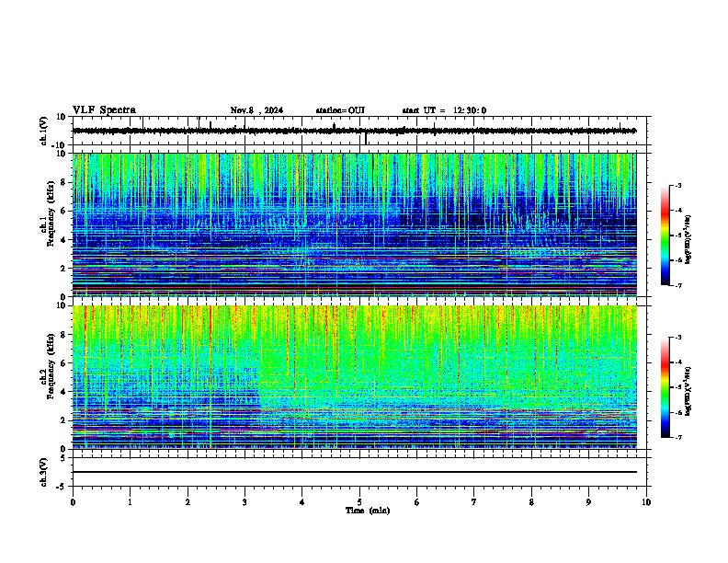This screenshot has height=563, width=728.
Task: Click the "VLF Spectra" title text
Action: pyautogui.click(x=104, y=110)
